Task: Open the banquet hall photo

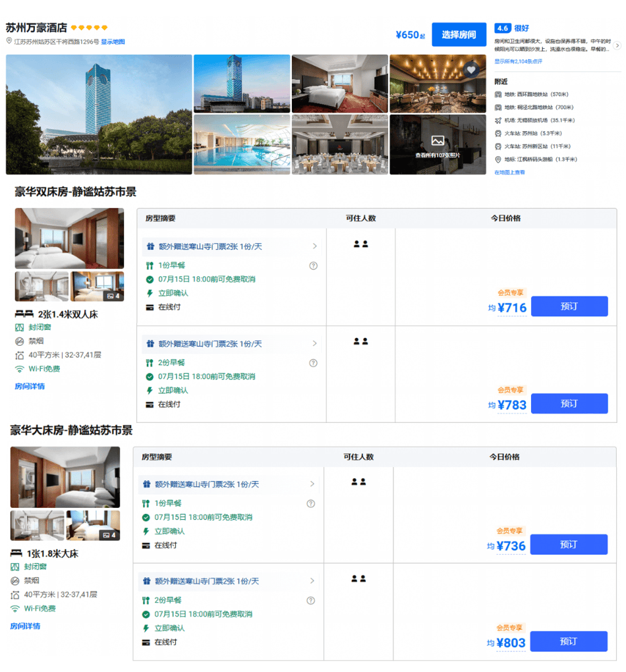Action: pyautogui.click(x=340, y=144)
